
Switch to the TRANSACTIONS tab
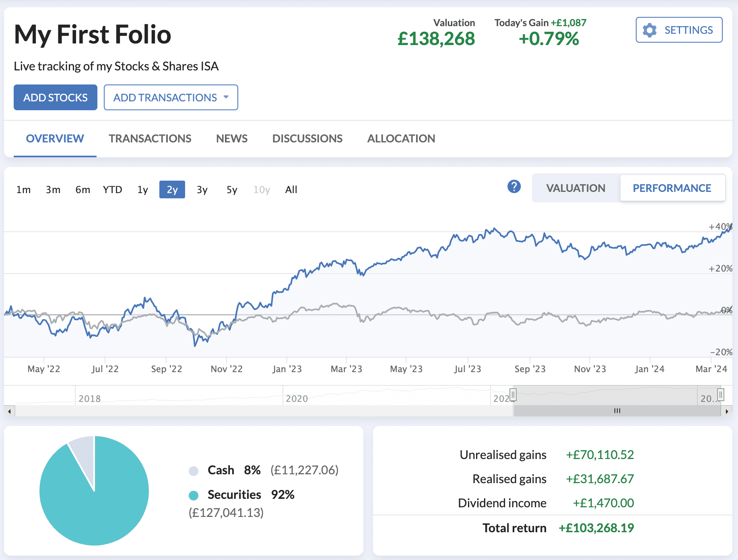pyautogui.click(x=150, y=138)
